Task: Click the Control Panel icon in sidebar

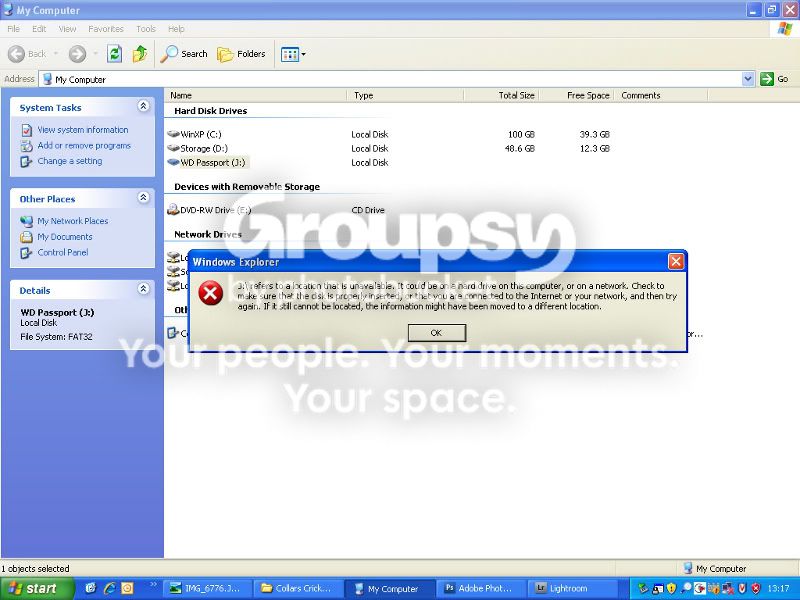Action: pyautogui.click(x=27, y=253)
